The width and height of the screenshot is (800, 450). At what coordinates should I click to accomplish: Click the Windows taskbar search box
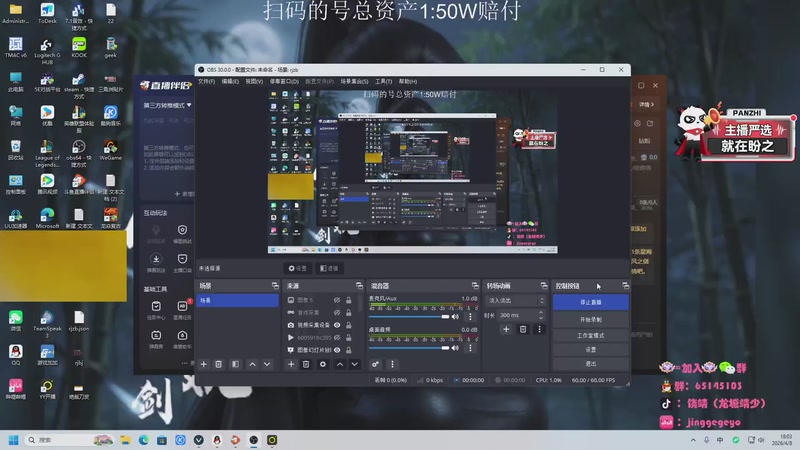click(69, 440)
